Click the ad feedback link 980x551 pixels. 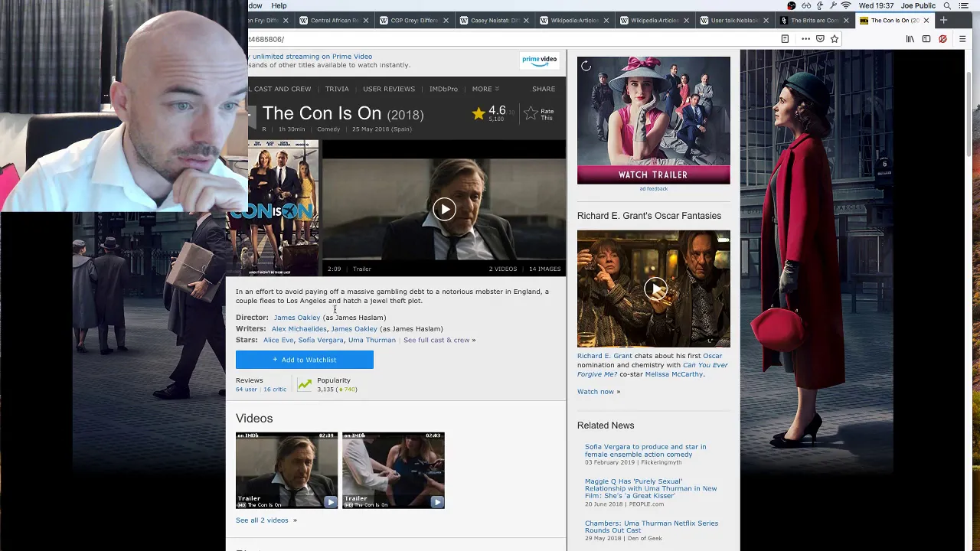pos(653,189)
